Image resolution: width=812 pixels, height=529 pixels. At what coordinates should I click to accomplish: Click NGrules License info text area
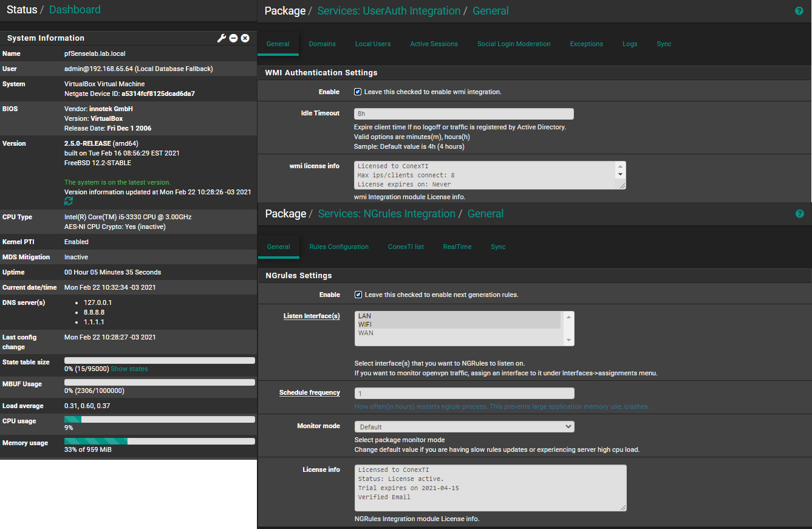click(490, 488)
